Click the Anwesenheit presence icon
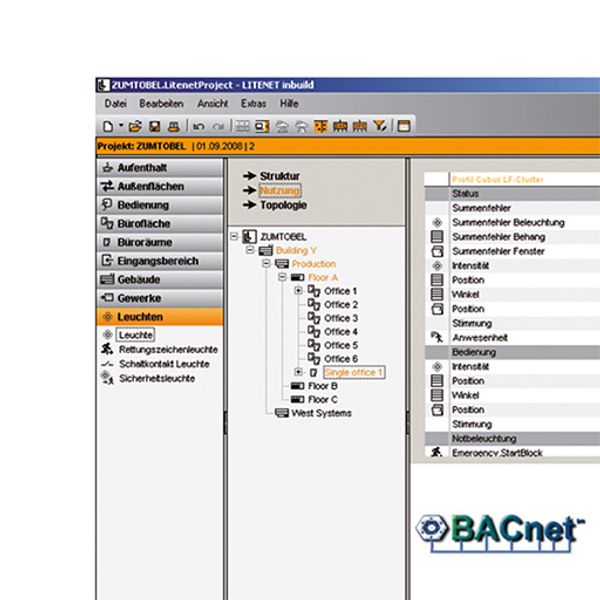Image resolution: width=600 pixels, height=600 pixels. point(437,338)
